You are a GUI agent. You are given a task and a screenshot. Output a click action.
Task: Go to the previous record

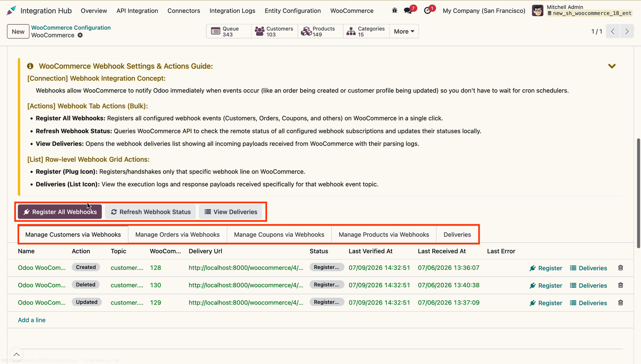click(613, 31)
